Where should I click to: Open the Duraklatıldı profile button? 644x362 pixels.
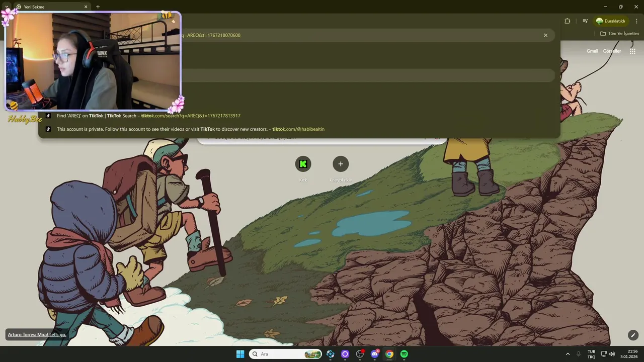pos(610,21)
